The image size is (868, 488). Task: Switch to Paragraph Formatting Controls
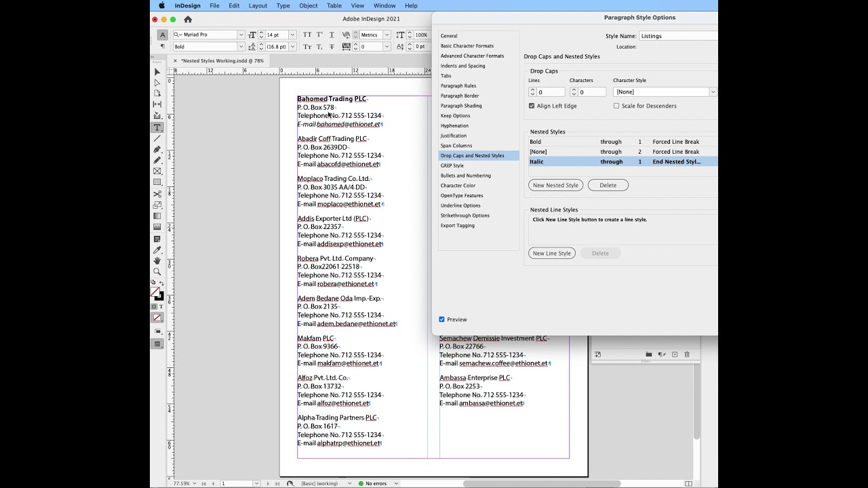(x=163, y=47)
